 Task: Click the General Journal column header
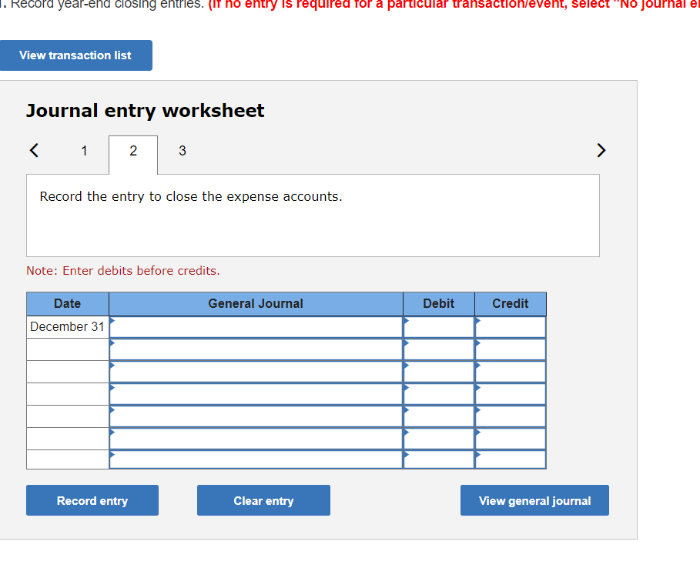point(256,303)
